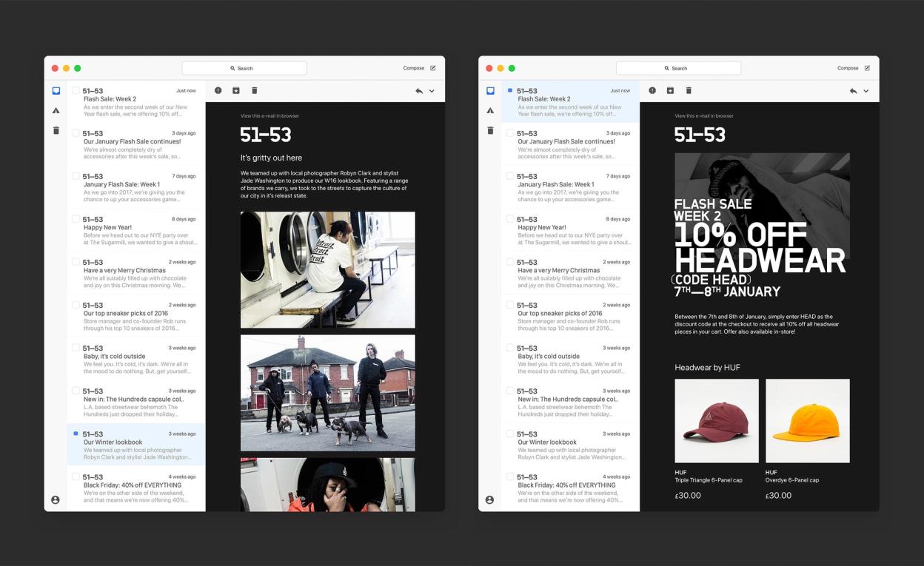Open 'Baby, it's cold outside' email, left window
The width and height of the screenshot is (924, 566).
coord(136,359)
